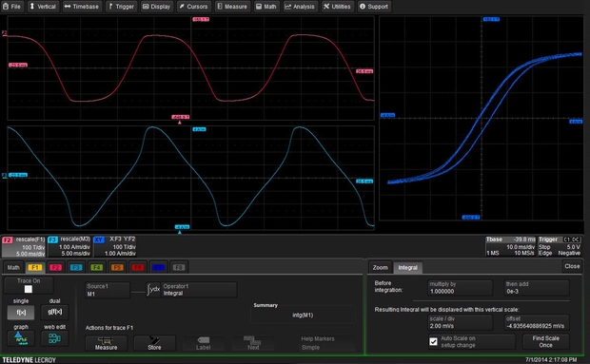Select dual g(f(x)) function mode
The height and width of the screenshot is (364, 590).
point(54,312)
